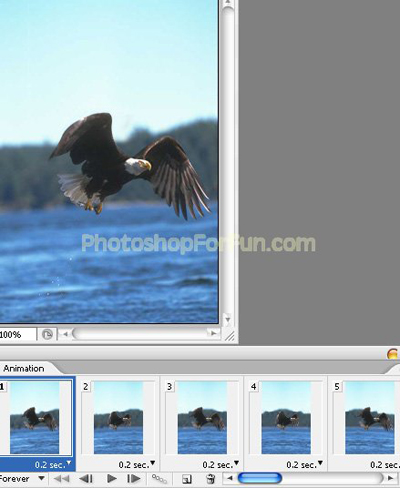Go to the next animation frame
The width and height of the screenshot is (400, 488).
click(134, 479)
